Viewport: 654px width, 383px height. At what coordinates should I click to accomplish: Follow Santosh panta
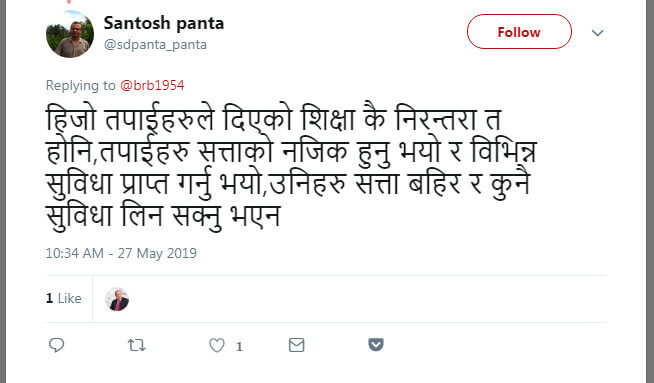point(519,32)
